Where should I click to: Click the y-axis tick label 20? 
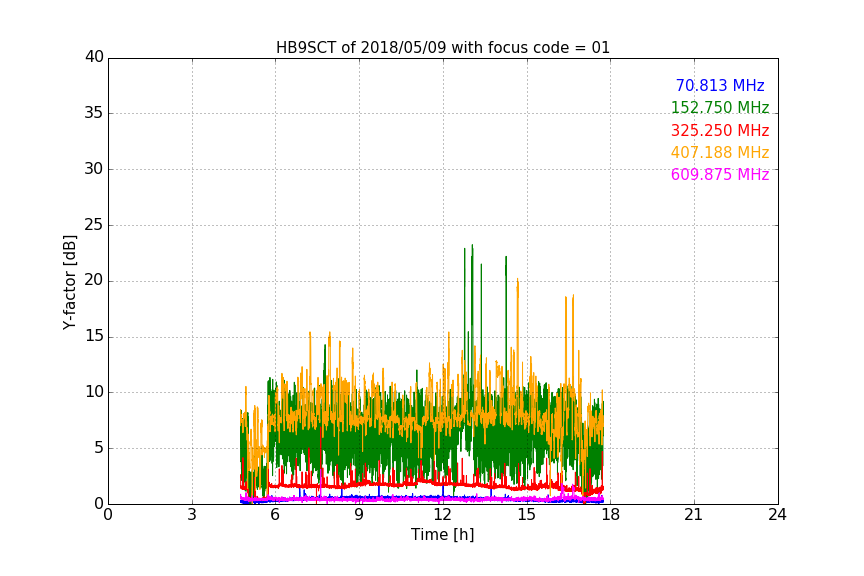[94, 280]
